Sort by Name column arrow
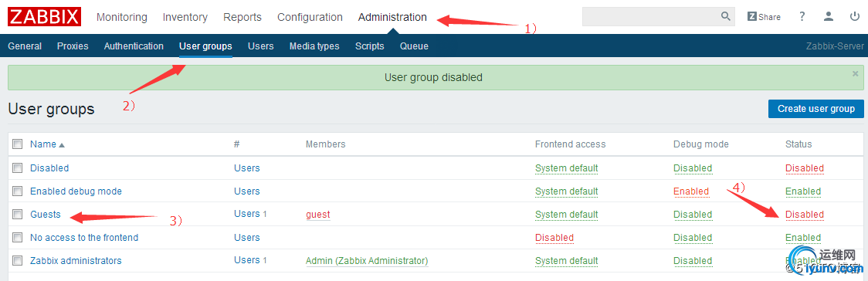The image size is (868, 281). tap(62, 145)
